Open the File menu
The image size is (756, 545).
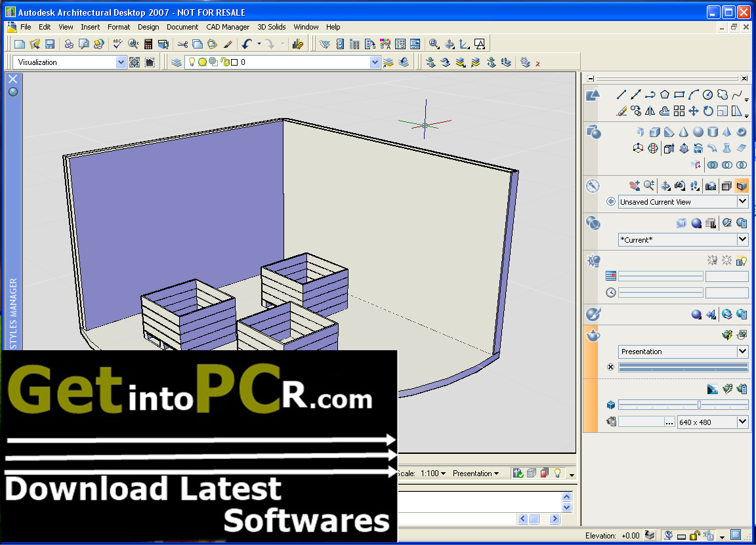click(26, 27)
